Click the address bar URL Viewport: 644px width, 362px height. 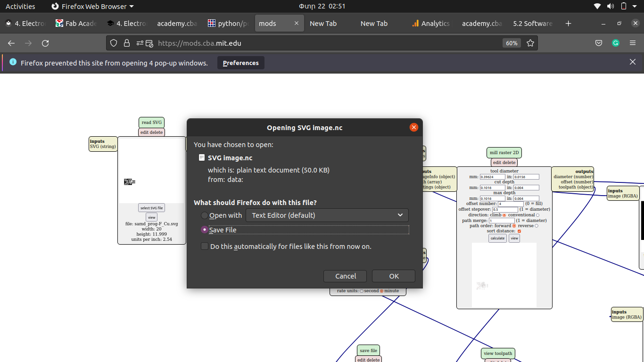(199, 43)
